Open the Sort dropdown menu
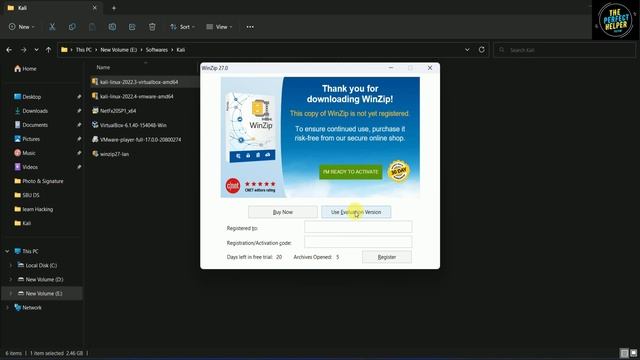Viewport: 640px width, 360px height. click(182, 27)
